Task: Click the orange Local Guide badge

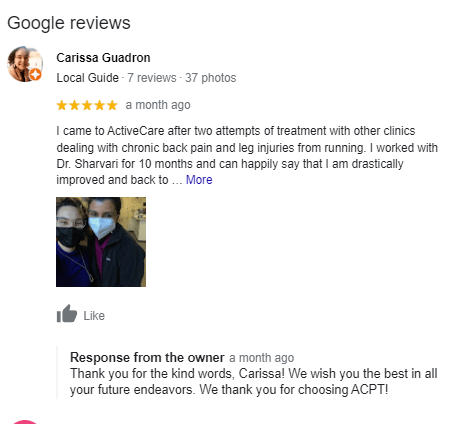Action: coord(35,74)
